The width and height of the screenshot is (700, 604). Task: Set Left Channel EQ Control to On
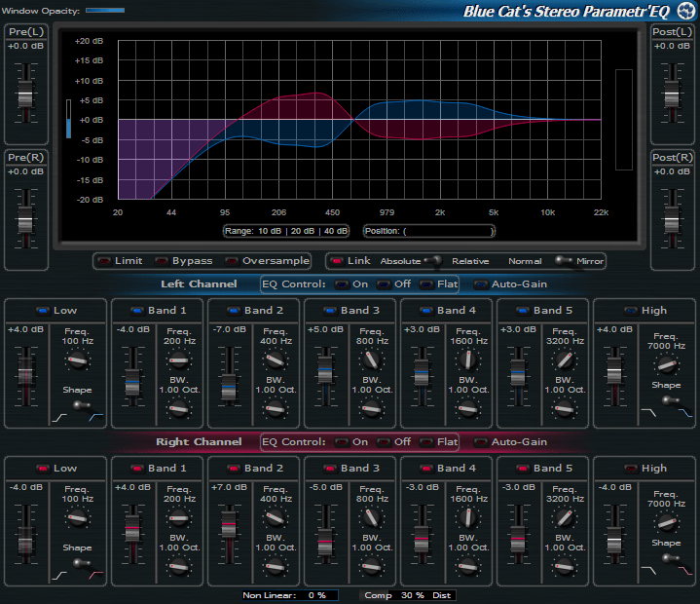click(x=342, y=284)
